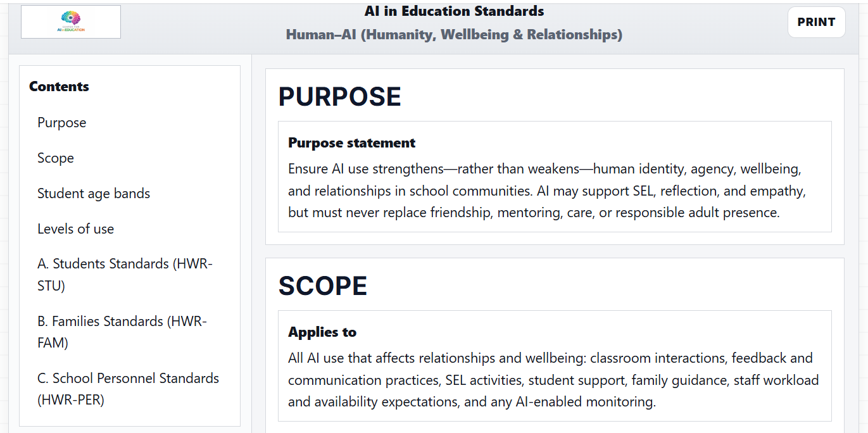868x433 pixels.
Task: Click the "AI in Education Standards" page title
Action: [x=454, y=11]
